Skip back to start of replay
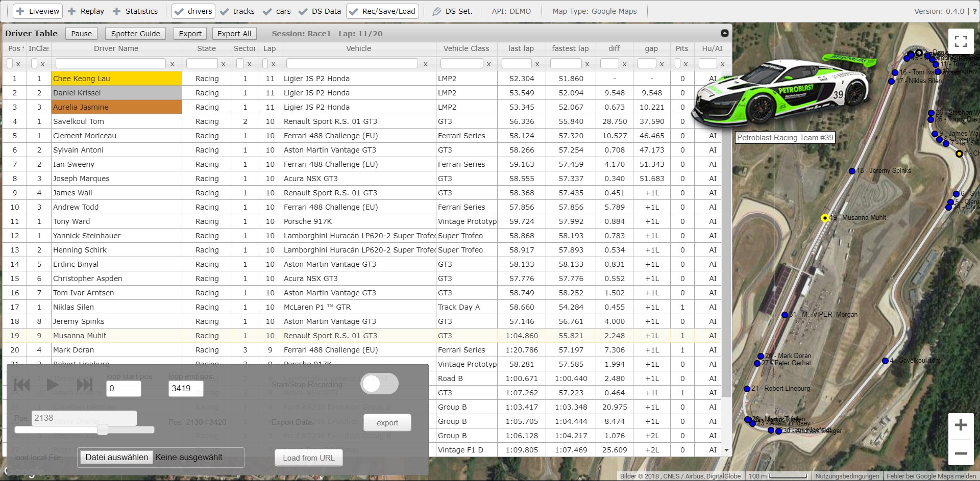This screenshot has height=481, width=980. [21, 384]
